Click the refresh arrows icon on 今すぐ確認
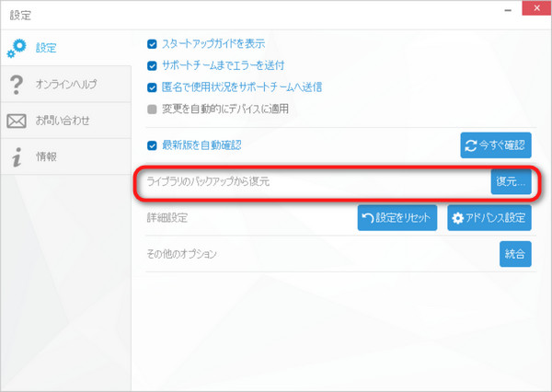This screenshot has height=392, width=552. (x=472, y=145)
